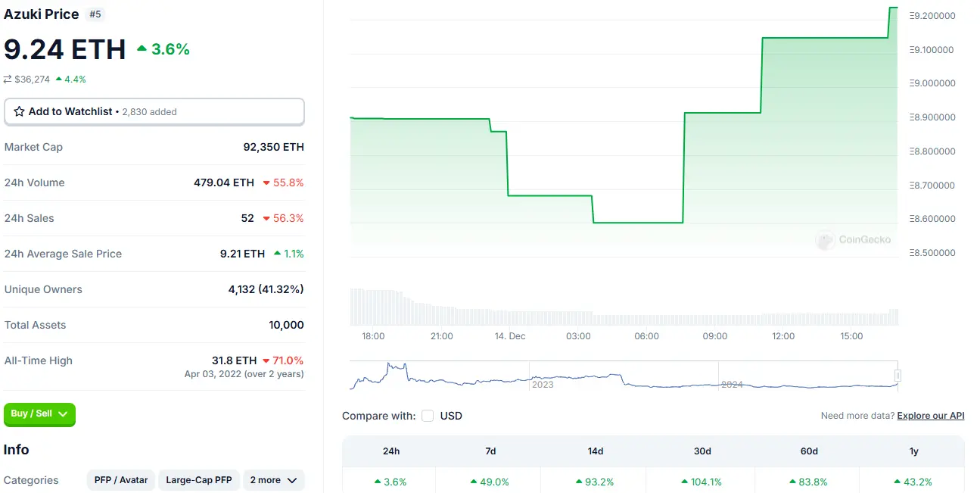Viewport: 980px width, 493px height.
Task: Click the range slider handle on mini chart
Action: click(x=898, y=376)
